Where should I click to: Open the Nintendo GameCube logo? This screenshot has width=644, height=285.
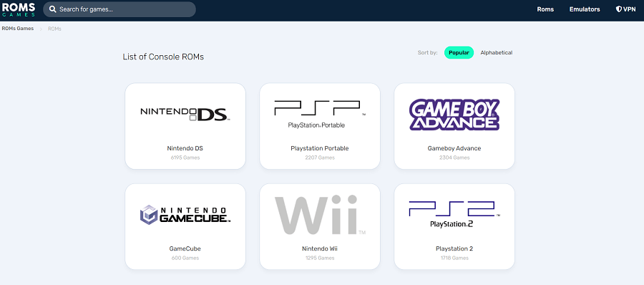tap(185, 215)
